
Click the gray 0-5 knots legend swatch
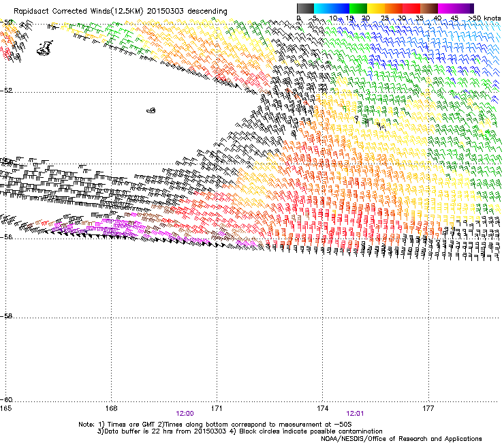[x=305, y=8]
